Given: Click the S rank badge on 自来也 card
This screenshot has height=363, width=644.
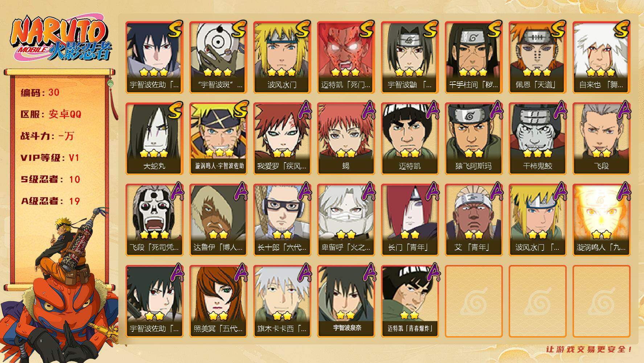Looking at the screenshot, I should coord(622,30).
